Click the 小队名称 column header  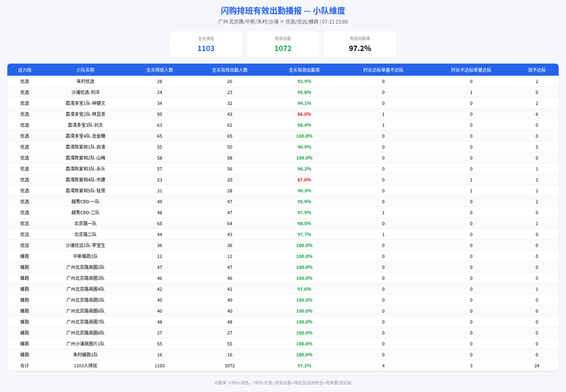click(x=86, y=70)
